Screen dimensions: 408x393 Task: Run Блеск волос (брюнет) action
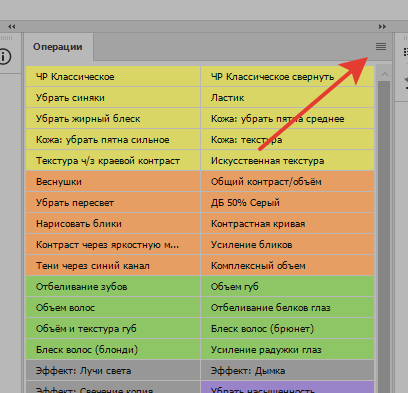(x=287, y=328)
